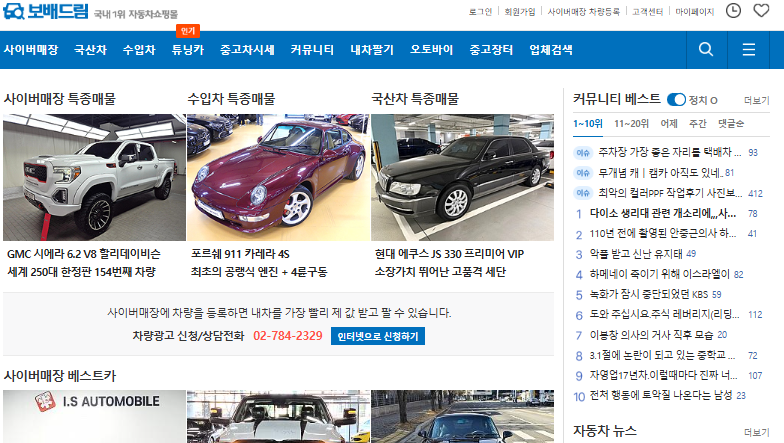Select the 어제 tab
The height and width of the screenshot is (443, 784).
coord(668,124)
